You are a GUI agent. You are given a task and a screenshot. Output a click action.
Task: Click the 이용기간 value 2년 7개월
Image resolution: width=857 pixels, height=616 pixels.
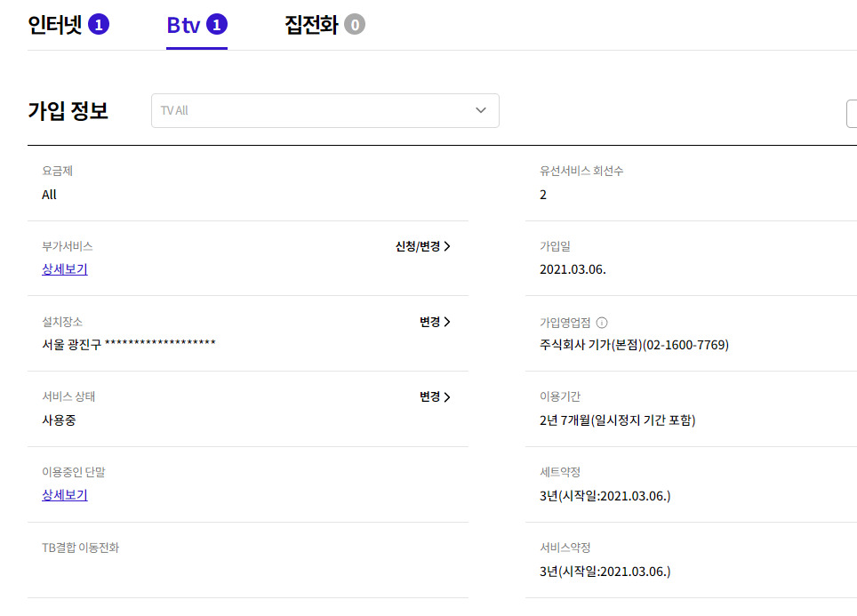pyautogui.click(x=617, y=420)
